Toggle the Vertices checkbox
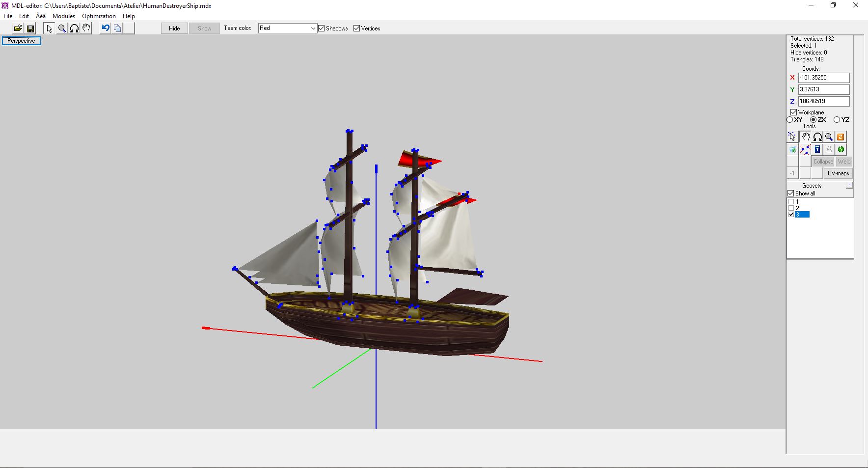The image size is (868, 468). (x=356, y=28)
